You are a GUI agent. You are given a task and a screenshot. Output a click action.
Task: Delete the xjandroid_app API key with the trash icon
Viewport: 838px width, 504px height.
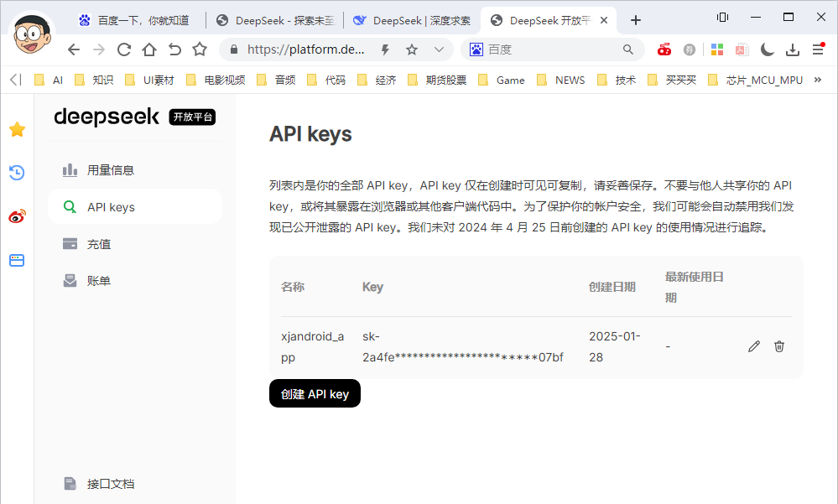point(779,346)
